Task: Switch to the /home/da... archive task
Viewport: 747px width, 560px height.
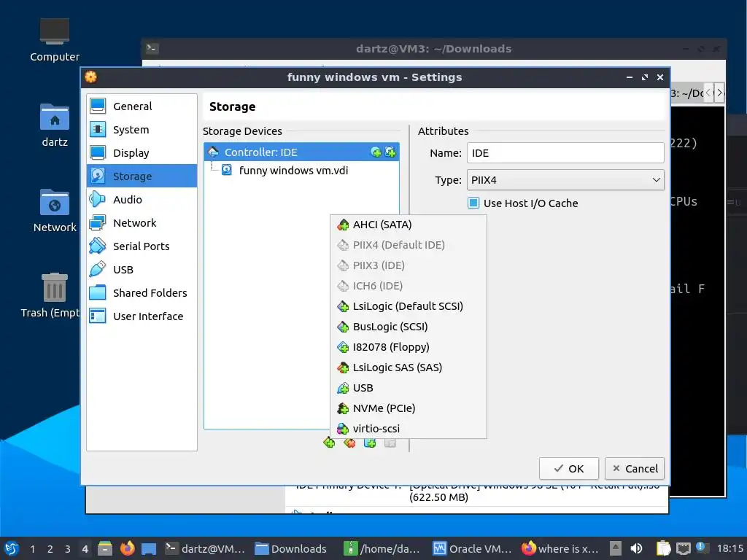Action: [382, 548]
